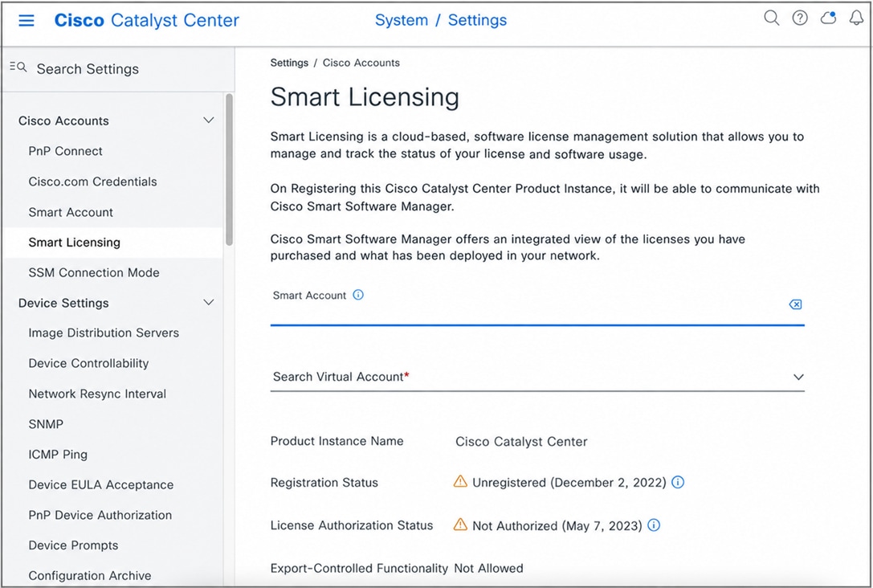Click the 'Not Allowed' export-controlled value
Image resolution: width=873 pixels, height=588 pixels.
pyautogui.click(x=488, y=568)
